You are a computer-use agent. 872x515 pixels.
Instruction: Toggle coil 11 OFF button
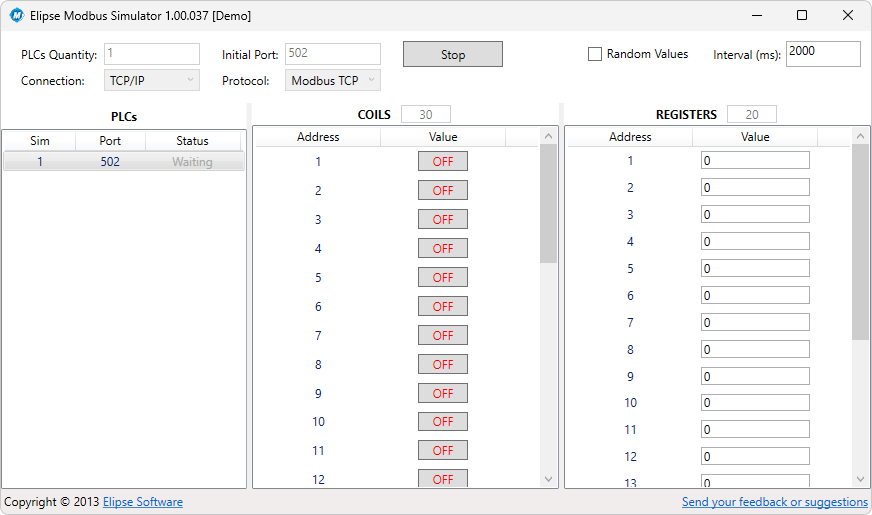(x=443, y=450)
